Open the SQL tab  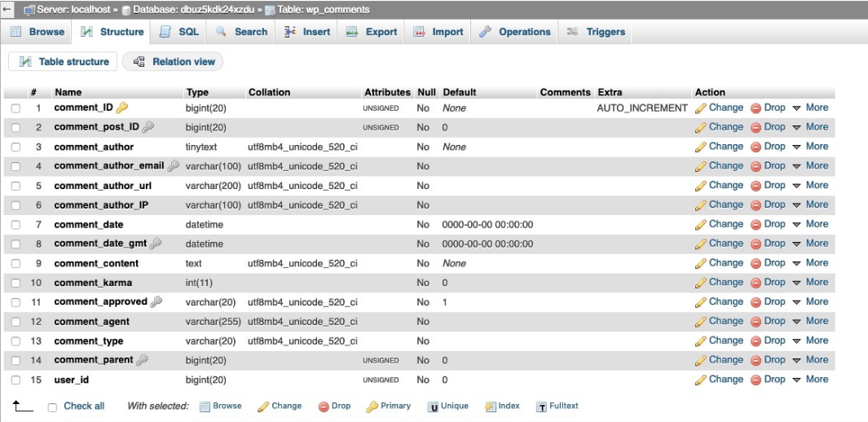(178, 32)
